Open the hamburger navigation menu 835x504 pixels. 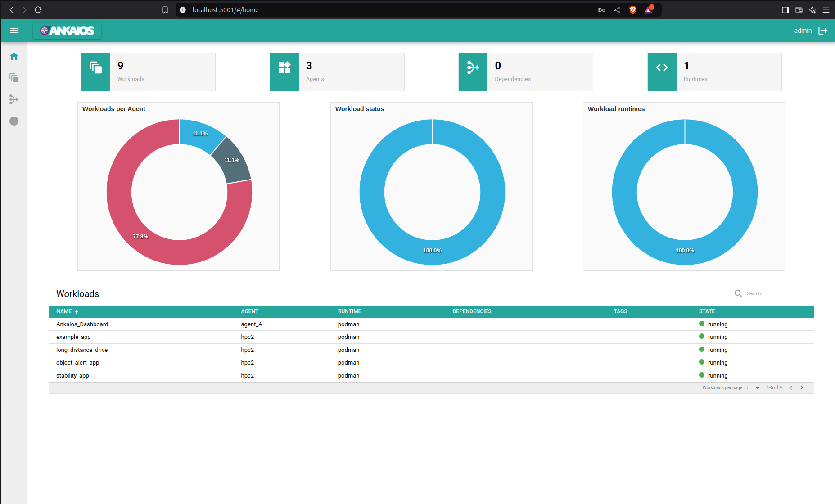(14, 31)
